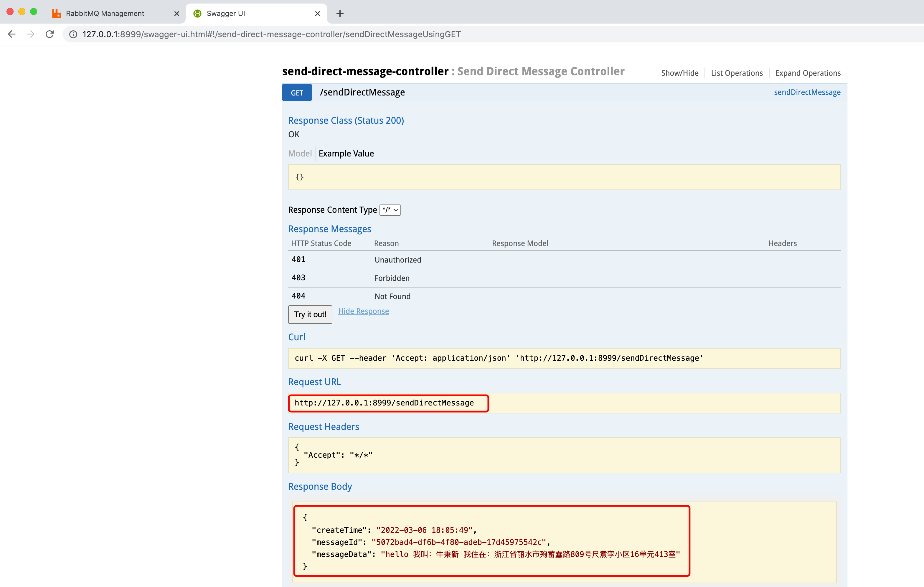Screen dimensions: 924x587
Task: Click the 401 status code cell
Action: click(x=298, y=259)
